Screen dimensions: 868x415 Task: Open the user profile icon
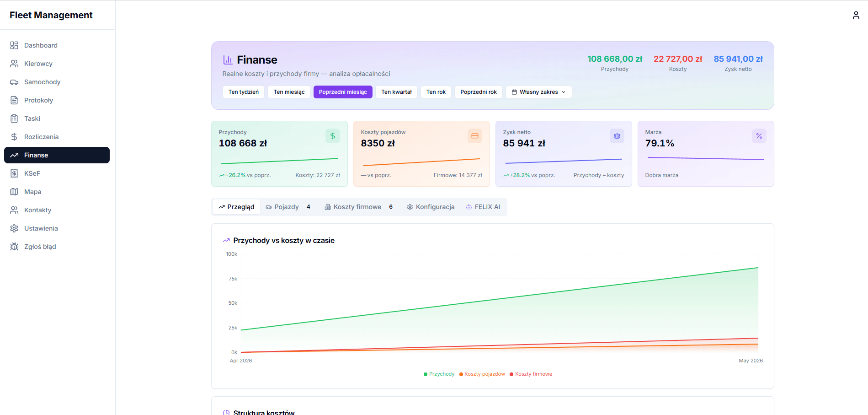point(856,15)
